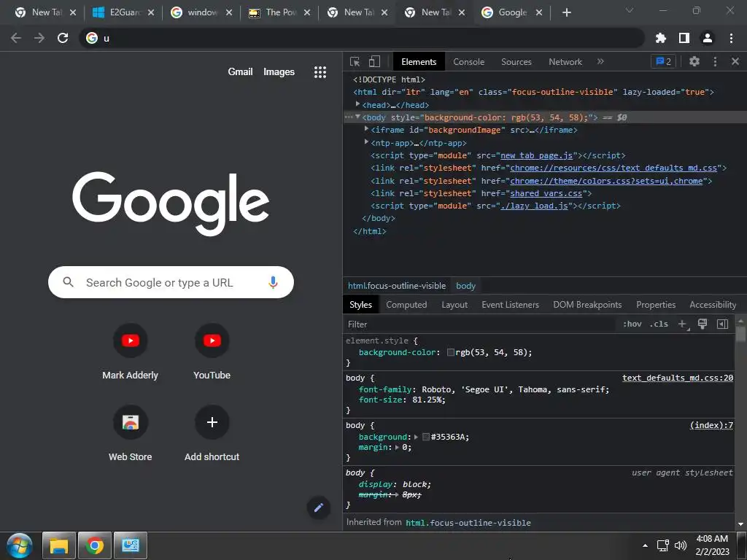Open the shared_vars.css href link
Viewport: 747px width, 560px height.
[546, 193]
